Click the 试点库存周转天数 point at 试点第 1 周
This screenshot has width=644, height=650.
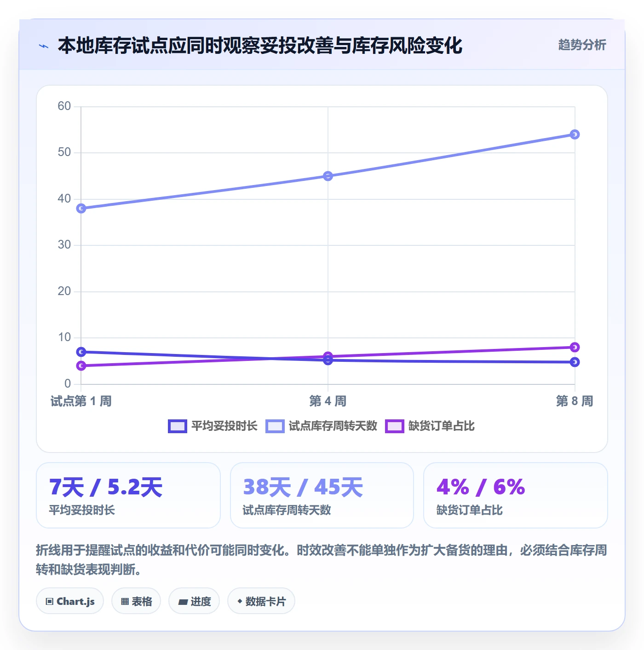[x=81, y=209]
